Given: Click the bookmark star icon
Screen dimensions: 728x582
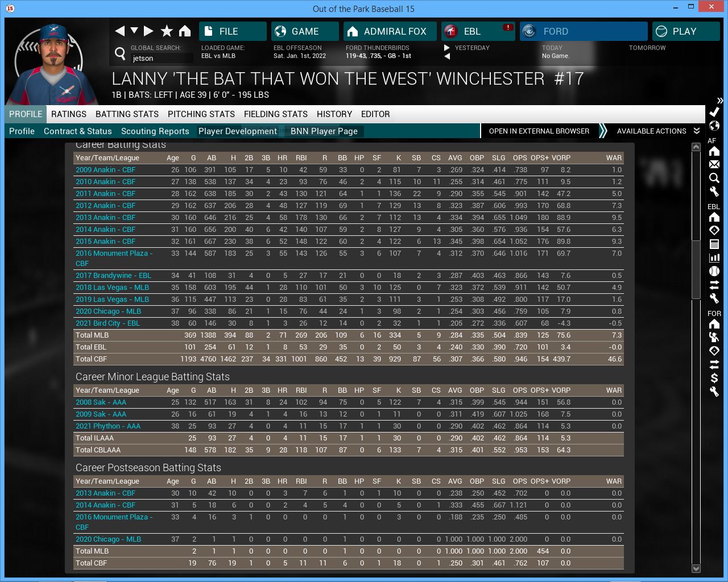Looking at the screenshot, I should pyautogui.click(x=167, y=31).
